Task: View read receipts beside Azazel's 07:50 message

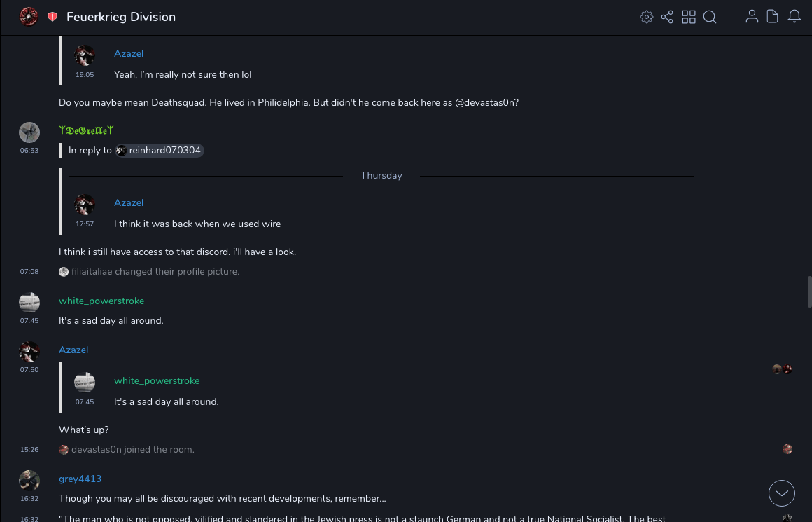Action: point(782,369)
